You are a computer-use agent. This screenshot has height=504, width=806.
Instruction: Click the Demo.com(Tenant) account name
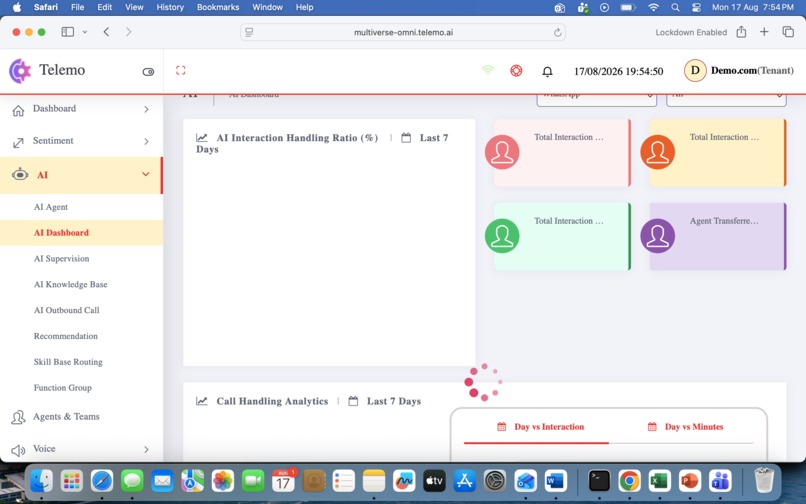752,70
